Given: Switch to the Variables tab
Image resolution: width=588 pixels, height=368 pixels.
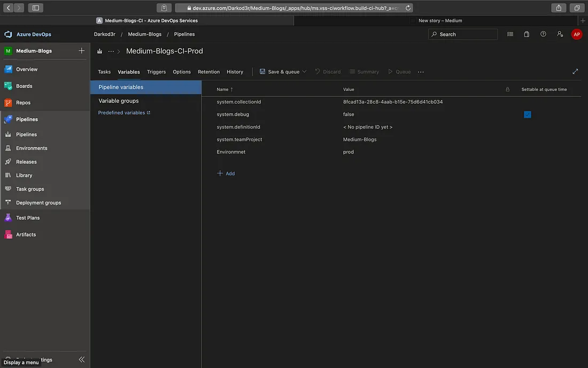Looking at the screenshot, I should pyautogui.click(x=129, y=72).
